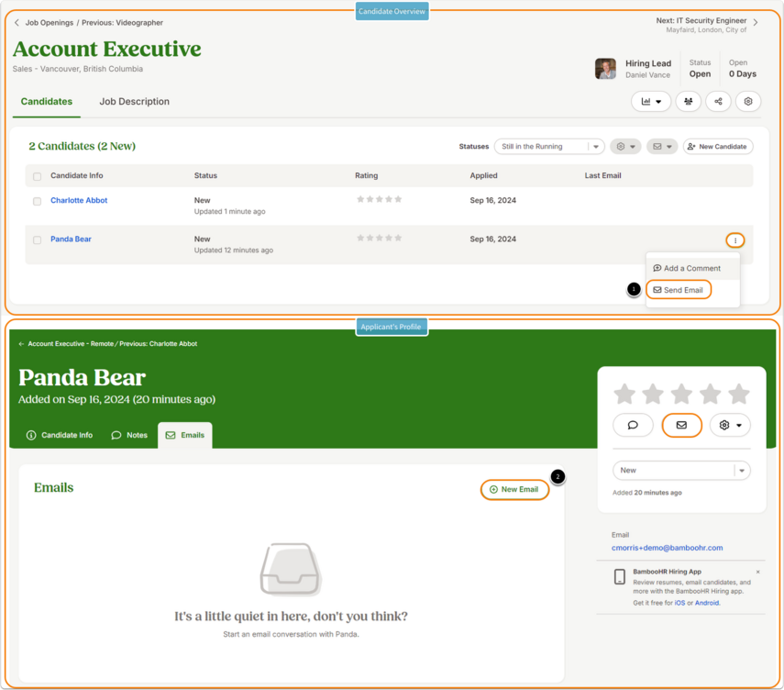Dismiss the BambooHR Hiring App notice

coord(758,572)
